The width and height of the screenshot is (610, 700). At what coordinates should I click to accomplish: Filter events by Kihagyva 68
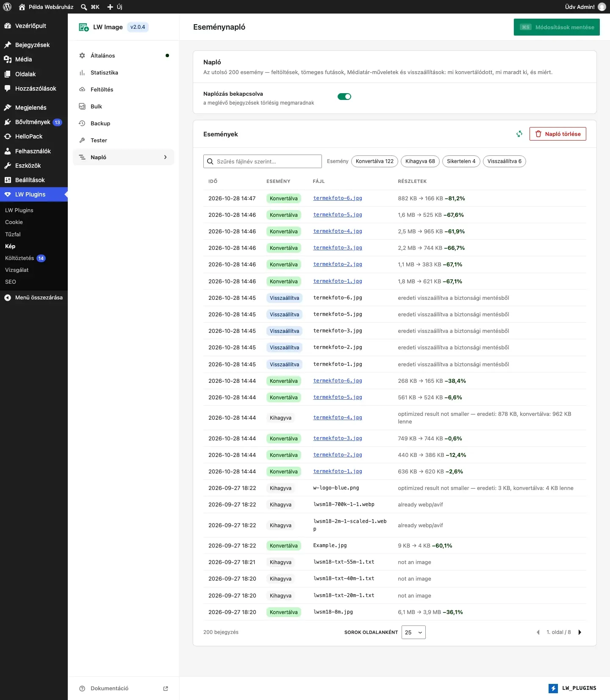tap(420, 161)
